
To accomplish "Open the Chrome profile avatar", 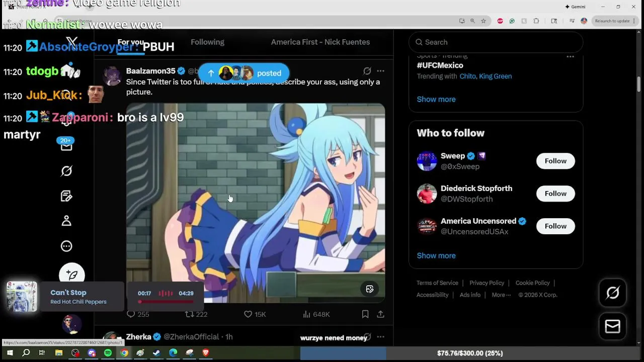I will tap(584, 21).
